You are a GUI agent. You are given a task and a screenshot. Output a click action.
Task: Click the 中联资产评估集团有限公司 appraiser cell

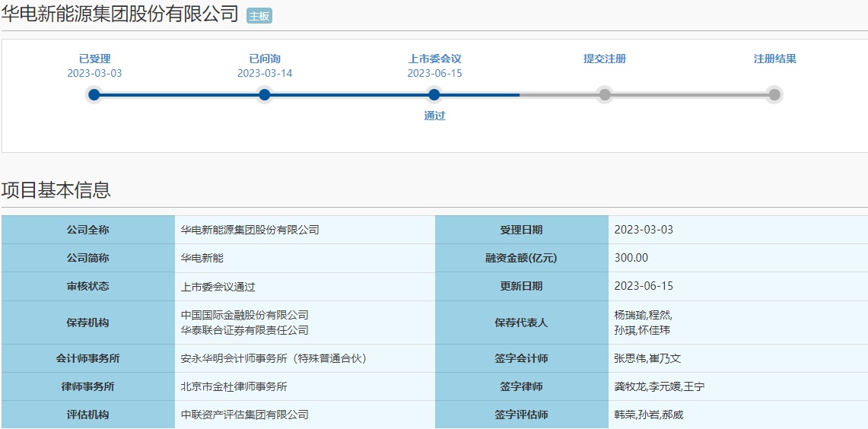pyautogui.click(x=244, y=415)
